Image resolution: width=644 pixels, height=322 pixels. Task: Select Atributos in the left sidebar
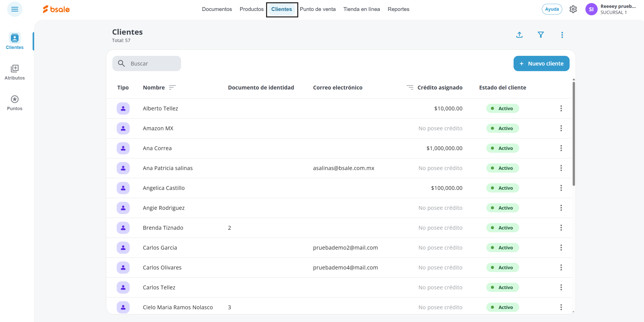pyautogui.click(x=15, y=72)
